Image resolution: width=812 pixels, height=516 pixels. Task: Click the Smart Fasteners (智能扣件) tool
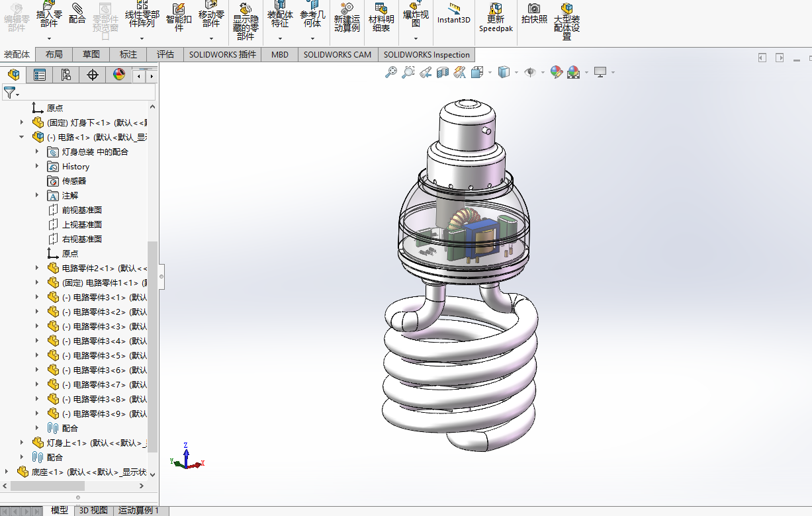(178, 17)
